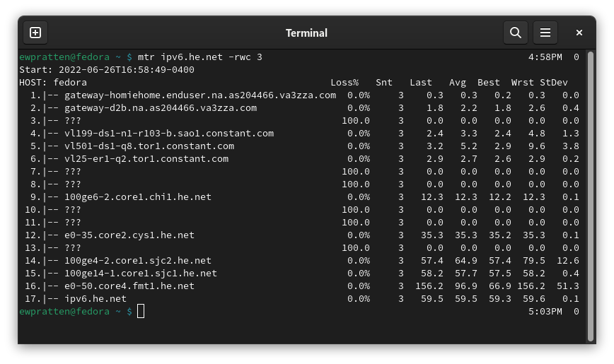Screen dimensions: 614x364
Task: Click the 5:03PM time on the prompt
Action: coord(545,312)
